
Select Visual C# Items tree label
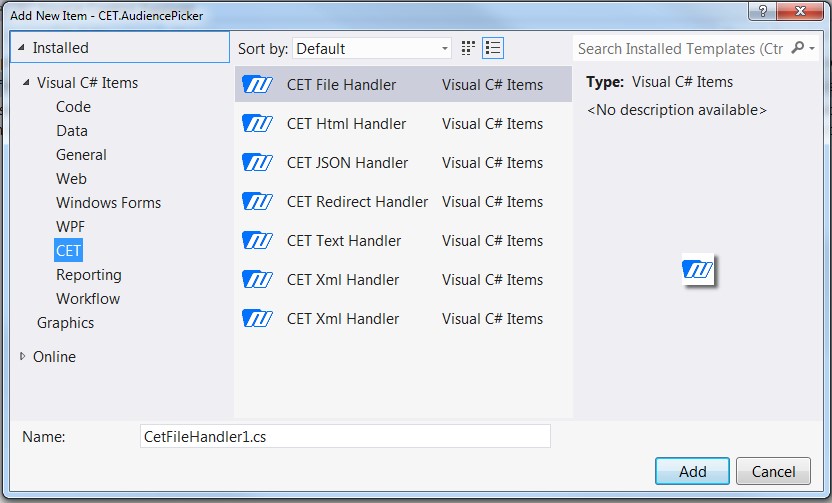click(87, 83)
